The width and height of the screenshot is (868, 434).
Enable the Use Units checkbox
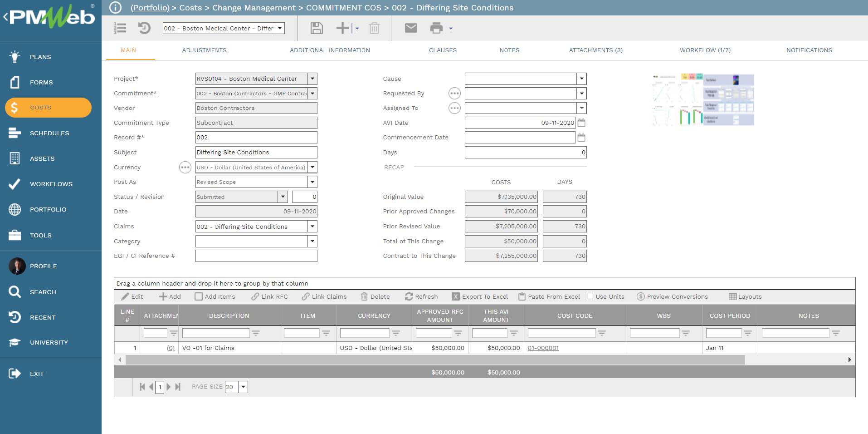(590, 296)
